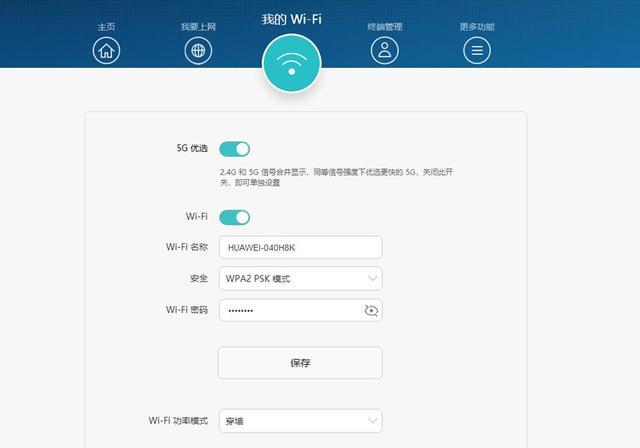This screenshot has width=640, height=448.
Task: Click the 我的 Wi-Fi page title text
Action: (x=291, y=19)
